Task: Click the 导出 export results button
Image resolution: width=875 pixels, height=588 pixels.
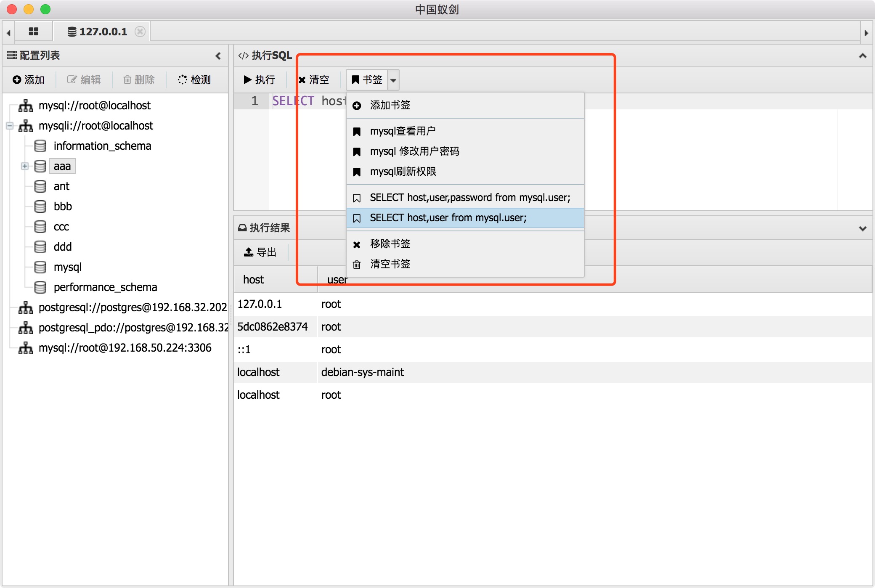Action: [x=260, y=252]
